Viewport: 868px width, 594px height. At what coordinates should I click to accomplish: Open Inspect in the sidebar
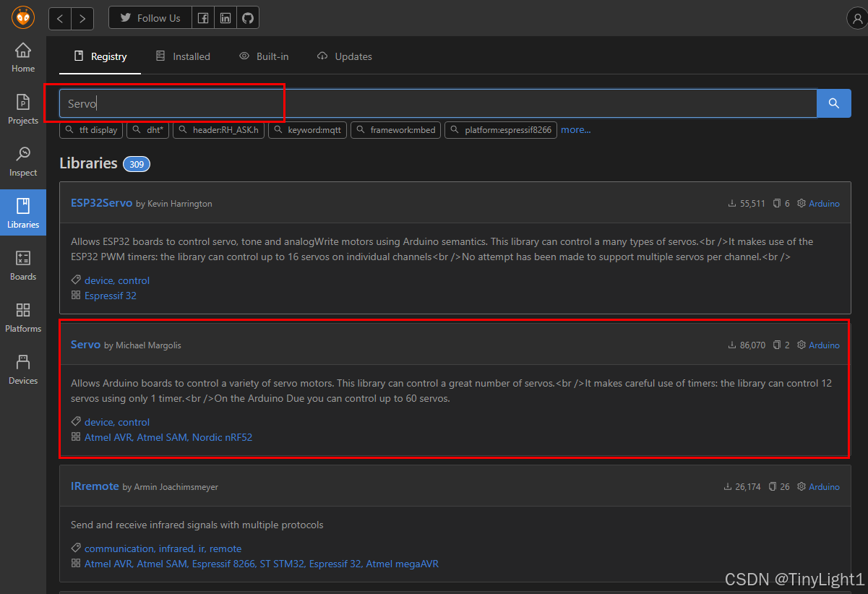click(23, 162)
